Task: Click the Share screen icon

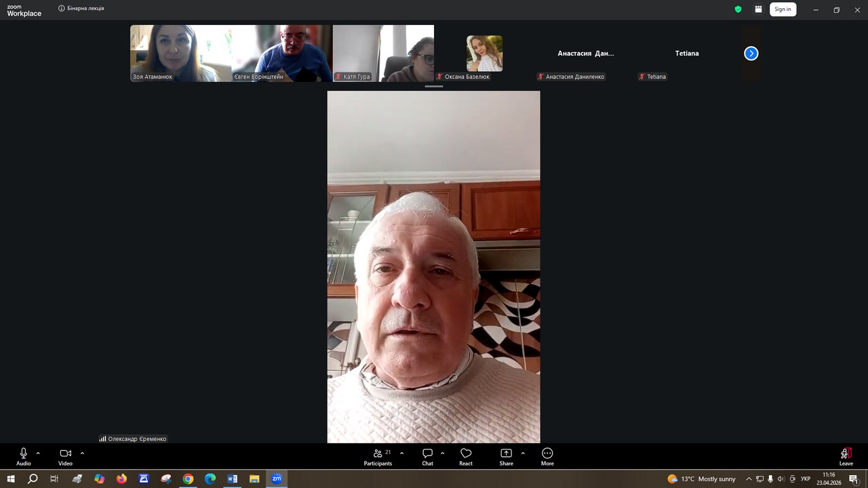Action: pyautogui.click(x=506, y=456)
